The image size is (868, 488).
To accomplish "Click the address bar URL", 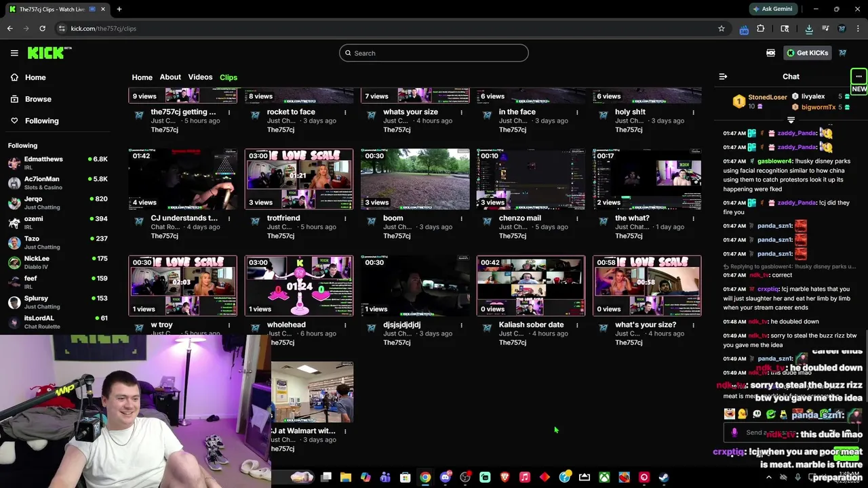I will (x=104, y=28).
